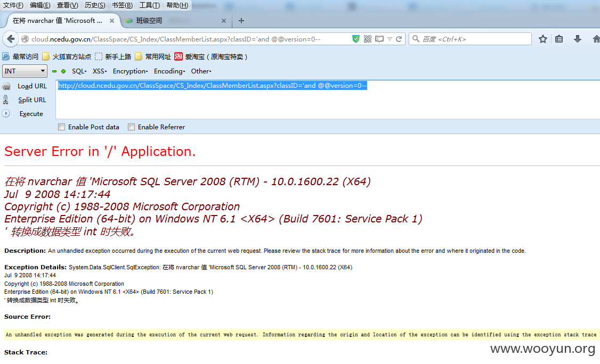Click the 'Exception Details:' label
This screenshot has width=600, height=364.
point(35,267)
